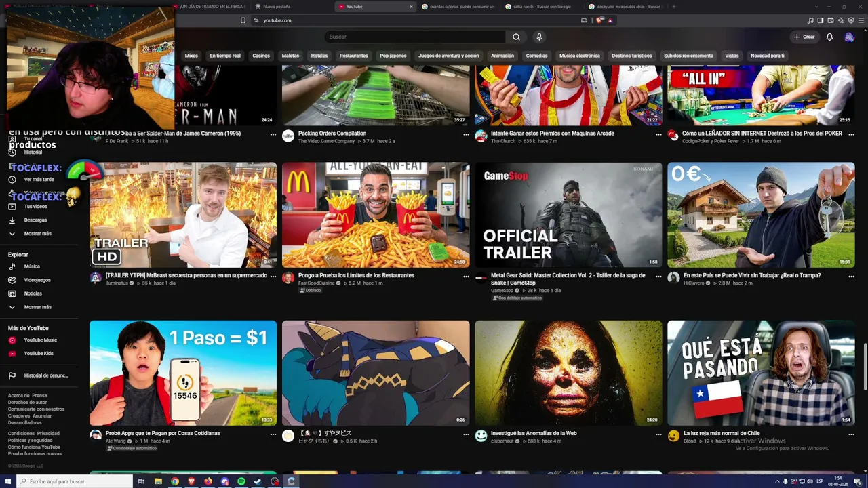Open Cómo funciona YouTube link

click(x=34, y=447)
